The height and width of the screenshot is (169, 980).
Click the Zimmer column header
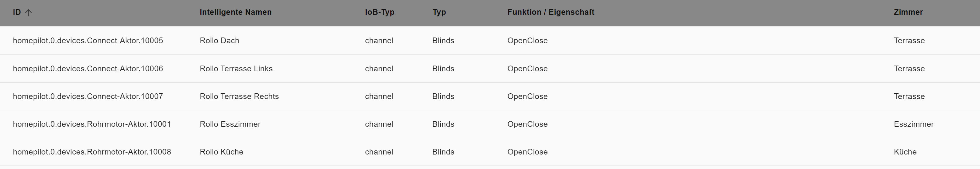[908, 12]
